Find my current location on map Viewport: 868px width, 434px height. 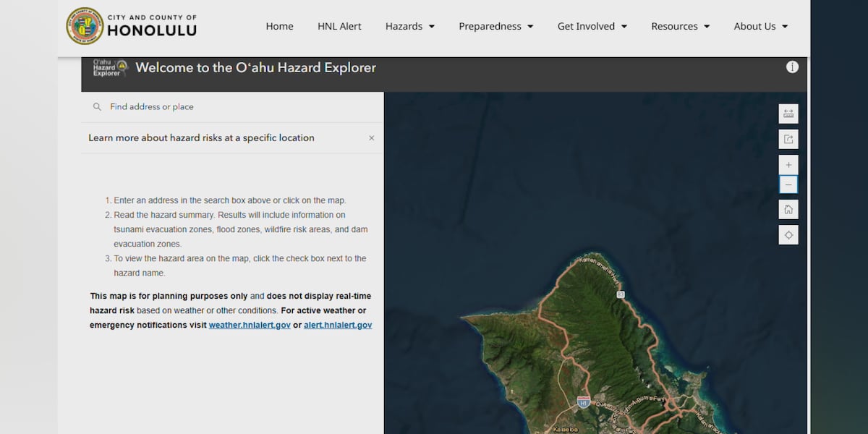[x=788, y=235]
